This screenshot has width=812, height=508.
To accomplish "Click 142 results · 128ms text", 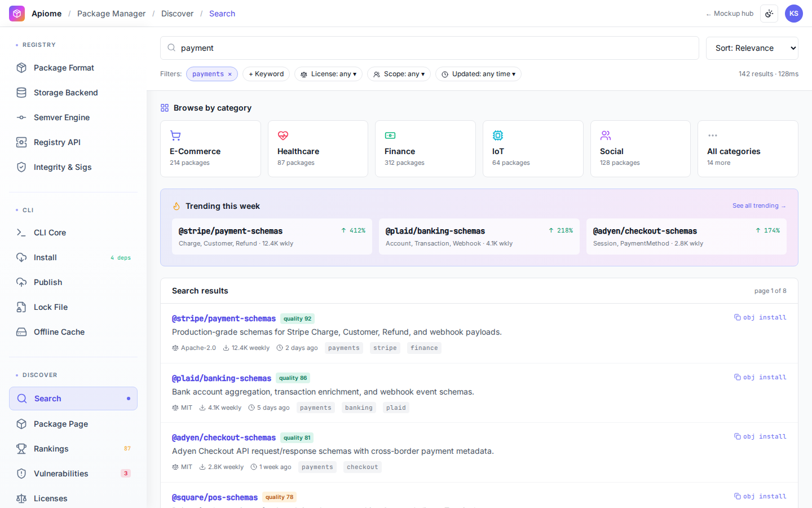I will 769,74.
